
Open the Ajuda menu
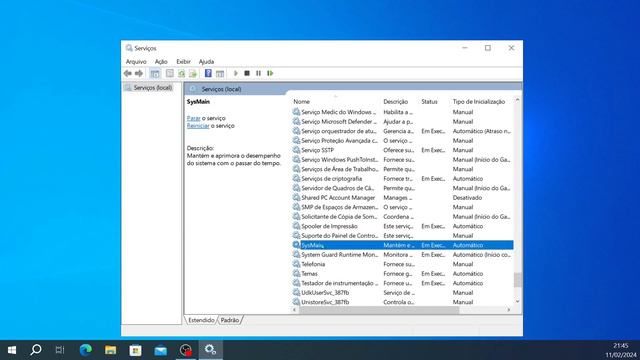click(206, 62)
